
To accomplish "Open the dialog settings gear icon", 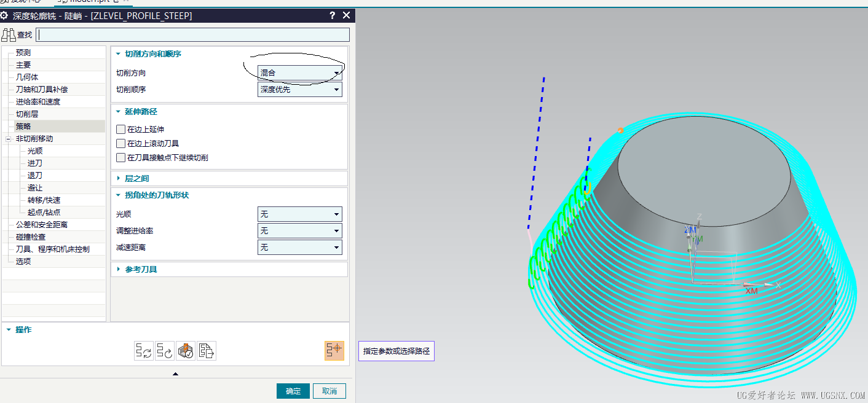I will (x=4, y=15).
